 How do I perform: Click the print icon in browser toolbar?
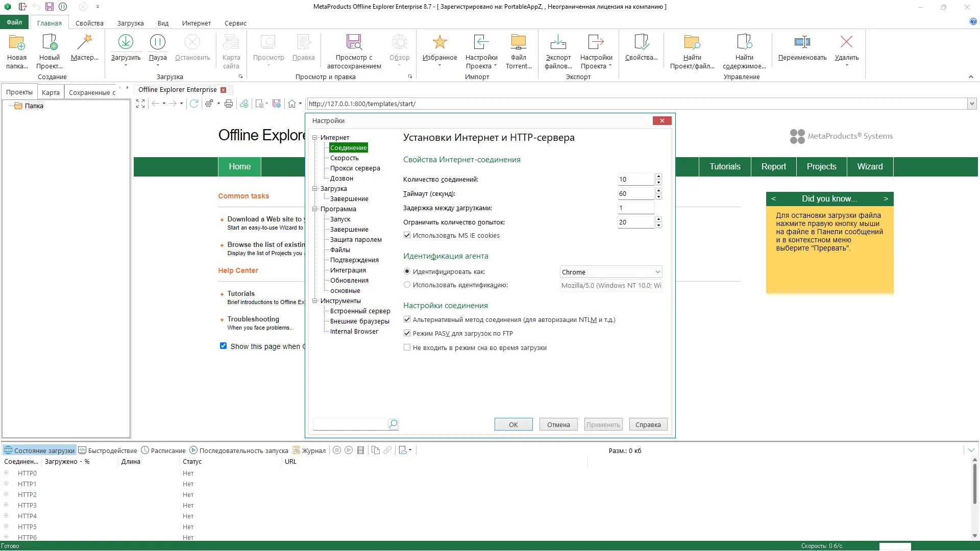229,104
